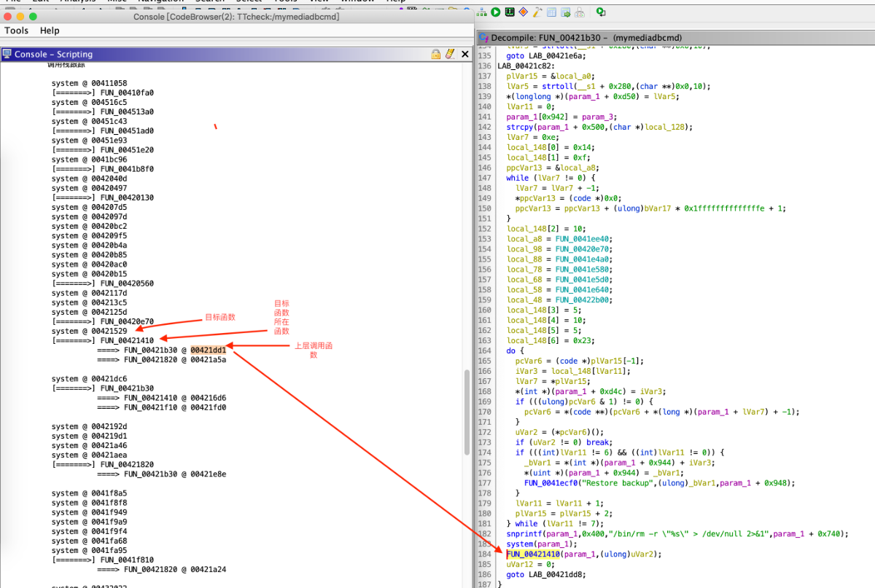Click the pencil tool toolbar icon

(x=537, y=12)
